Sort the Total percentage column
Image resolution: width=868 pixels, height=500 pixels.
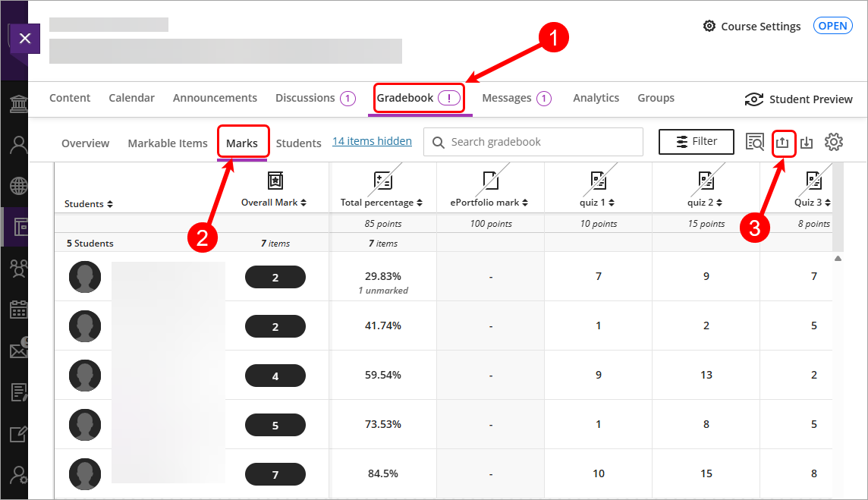[x=420, y=203]
